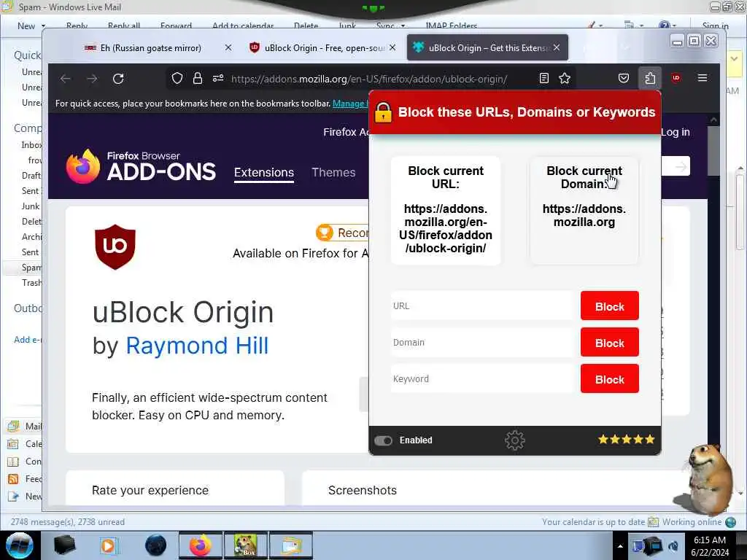
Task: Open Windows Live Mail taskbar icon
Action: click(x=291, y=545)
